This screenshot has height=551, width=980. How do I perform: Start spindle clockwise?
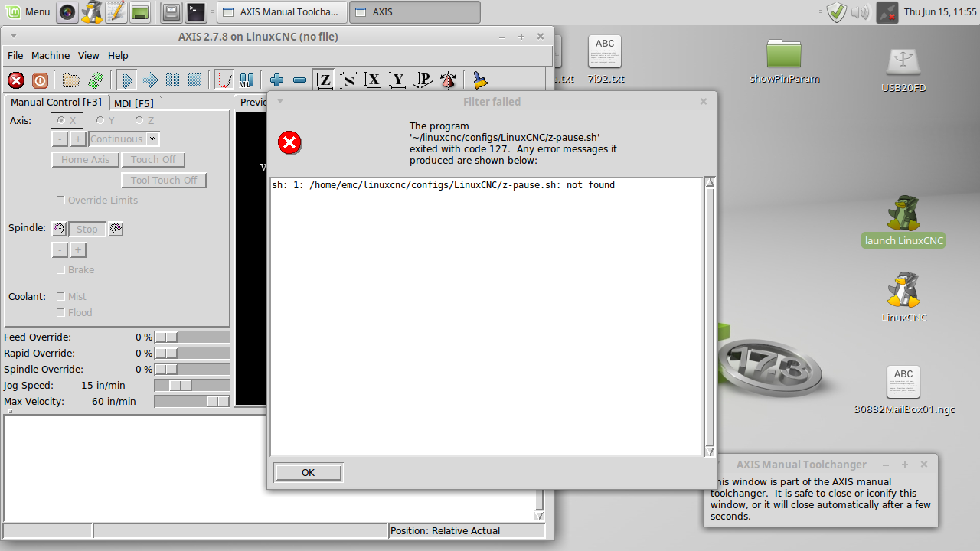(116, 229)
